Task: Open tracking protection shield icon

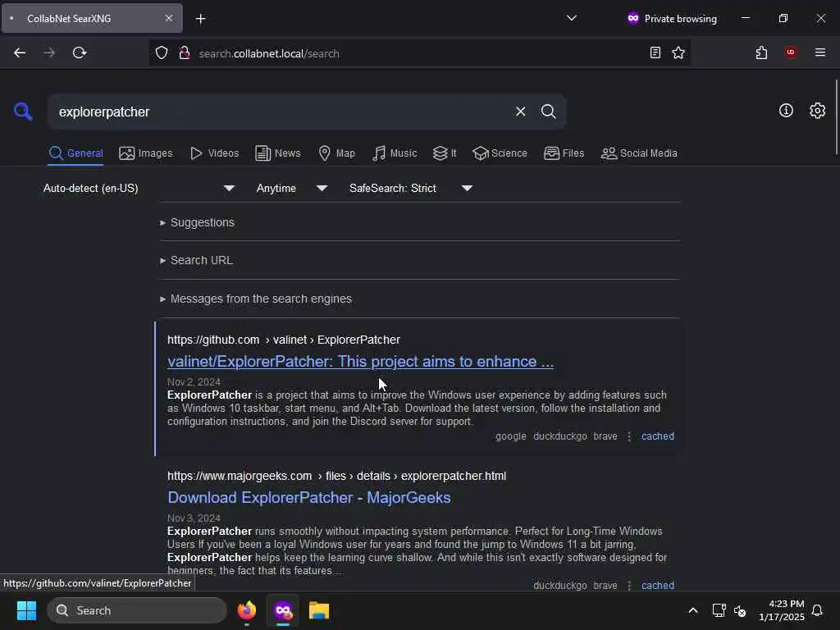Action: tap(162, 52)
